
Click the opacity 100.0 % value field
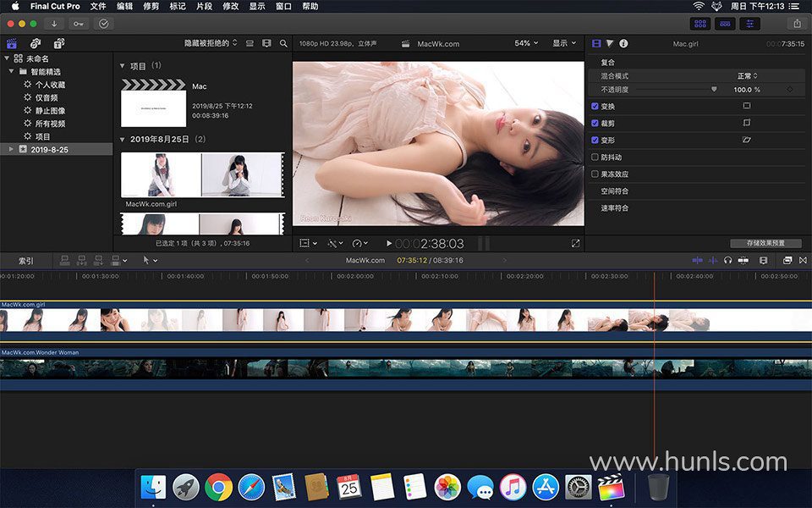pyautogui.click(x=747, y=90)
